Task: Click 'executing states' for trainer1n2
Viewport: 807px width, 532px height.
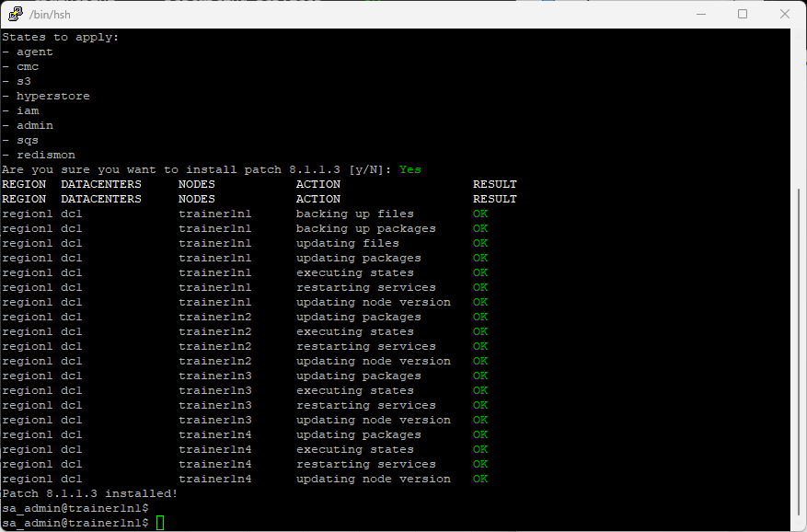Action: [x=354, y=331]
